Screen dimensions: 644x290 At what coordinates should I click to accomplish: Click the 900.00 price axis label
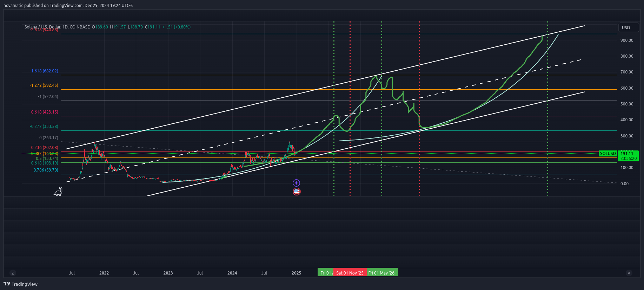point(627,40)
